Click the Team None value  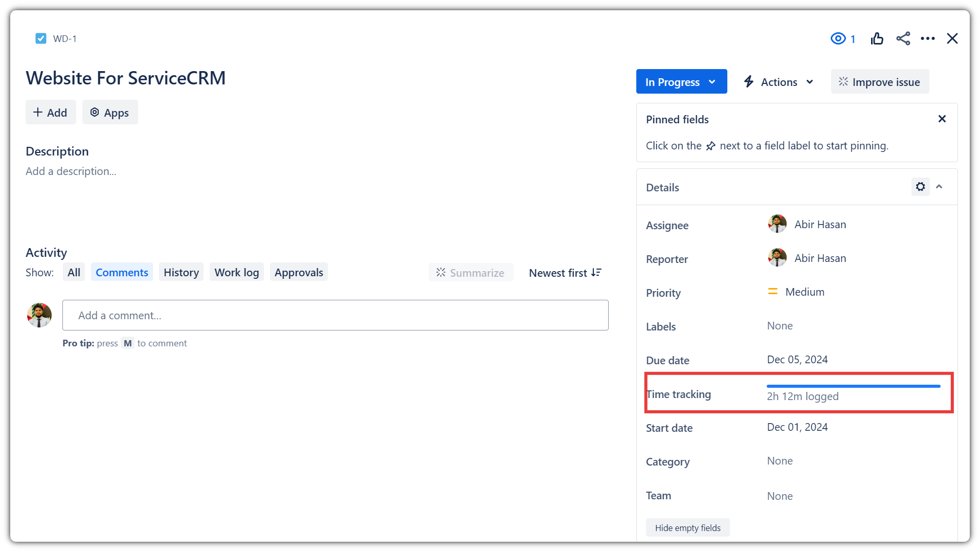click(779, 496)
